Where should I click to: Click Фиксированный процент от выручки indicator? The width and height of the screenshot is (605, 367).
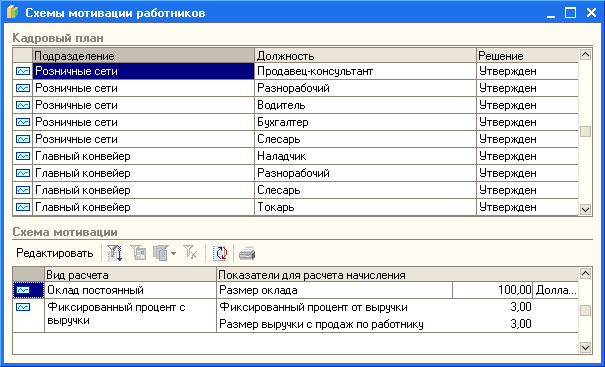point(313,307)
